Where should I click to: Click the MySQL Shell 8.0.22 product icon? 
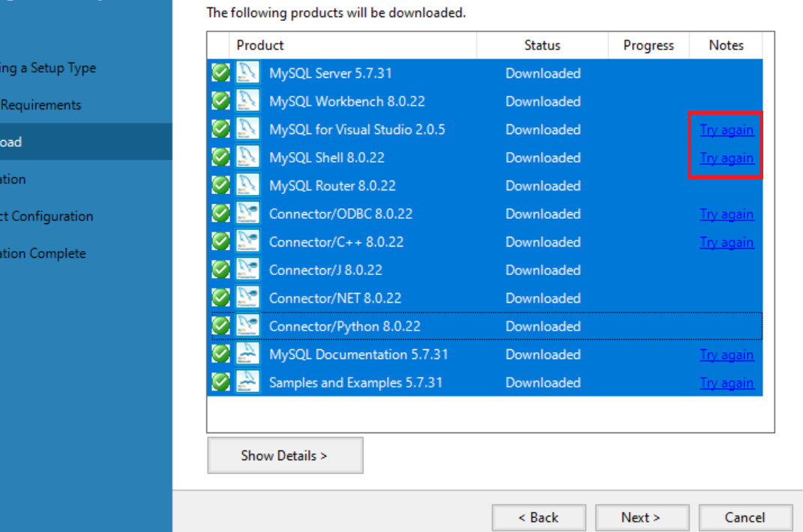[248, 157]
